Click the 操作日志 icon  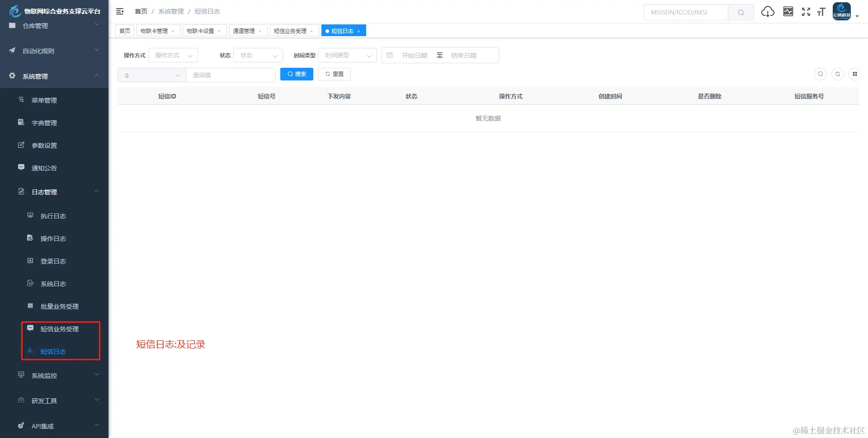coord(30,238)
